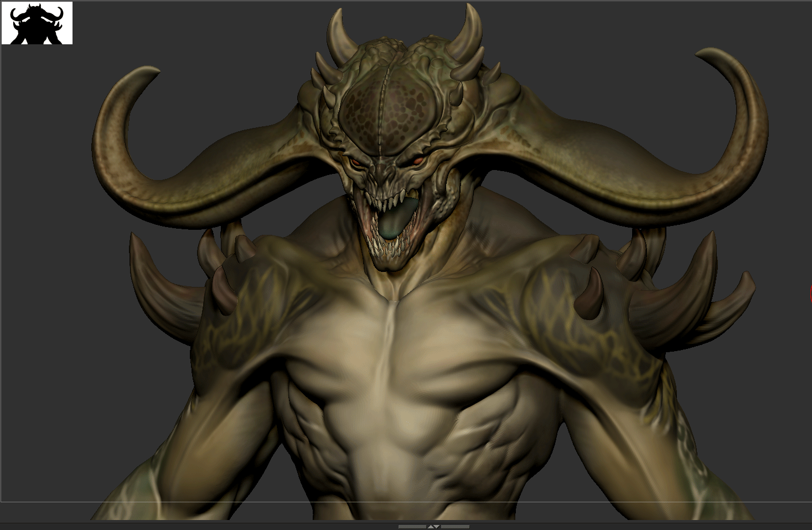This screenshot has height=530, width=812.
Task: Click the right hatched divider handle
Action: (x=455, y=527)
